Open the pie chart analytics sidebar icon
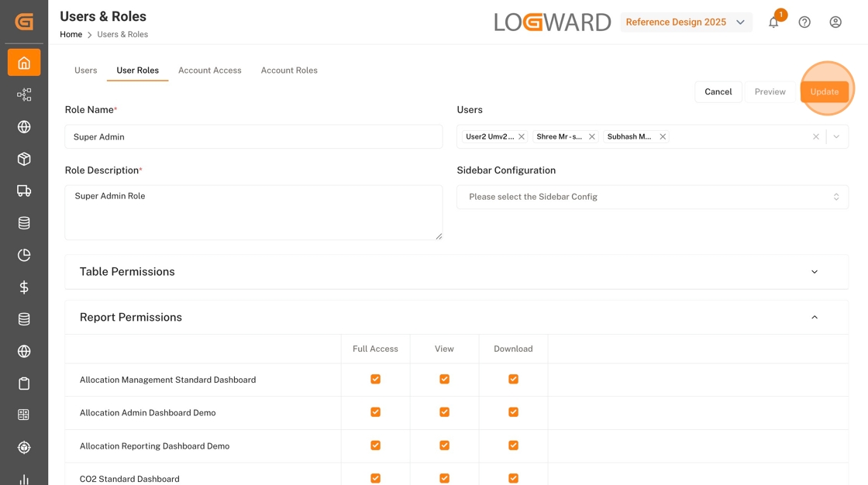Image resolution: width=868 pixels, height=485 pixels. coord(24,255)
